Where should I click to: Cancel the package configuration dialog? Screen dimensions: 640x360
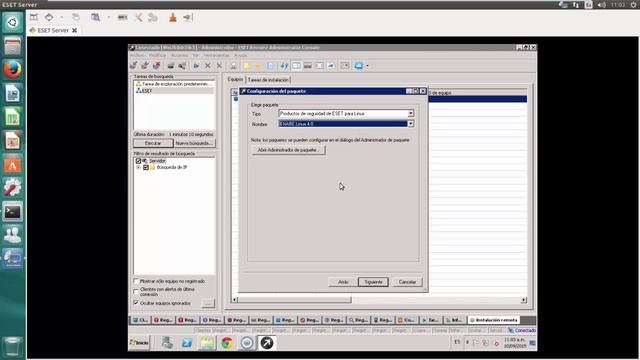coord(407,282)
